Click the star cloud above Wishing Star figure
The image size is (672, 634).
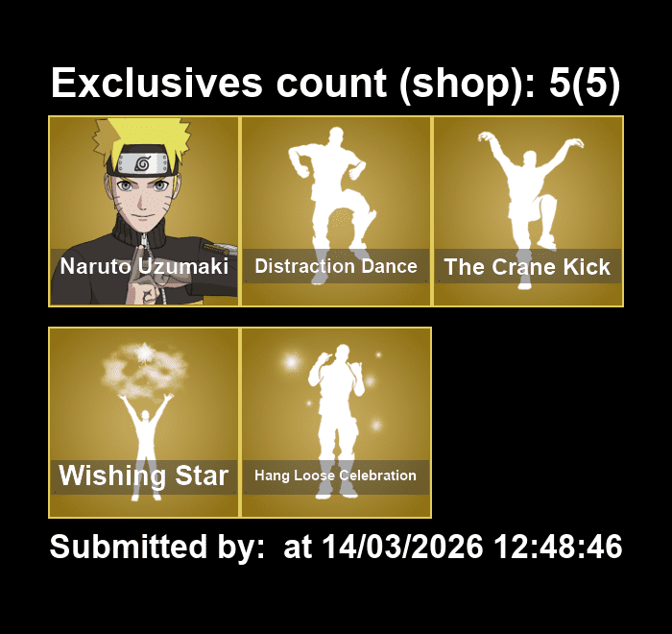144,369
